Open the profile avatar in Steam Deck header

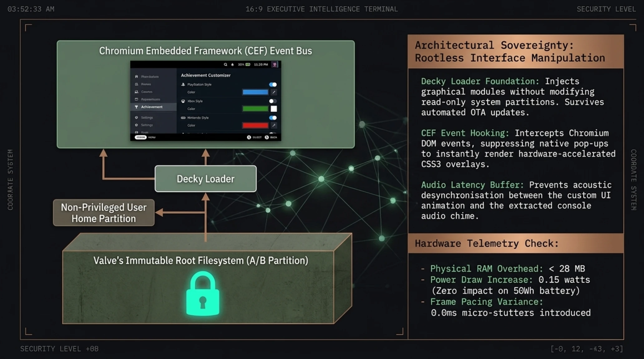275,65
